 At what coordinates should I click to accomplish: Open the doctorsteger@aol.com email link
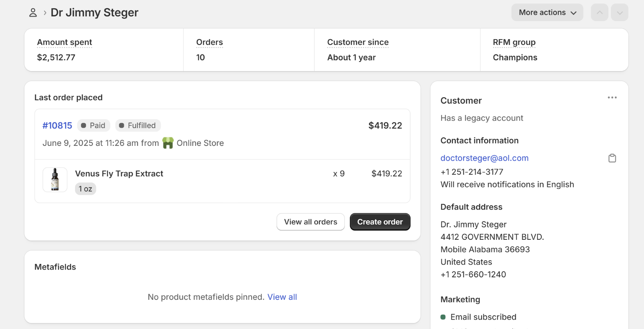click(484, 158)
